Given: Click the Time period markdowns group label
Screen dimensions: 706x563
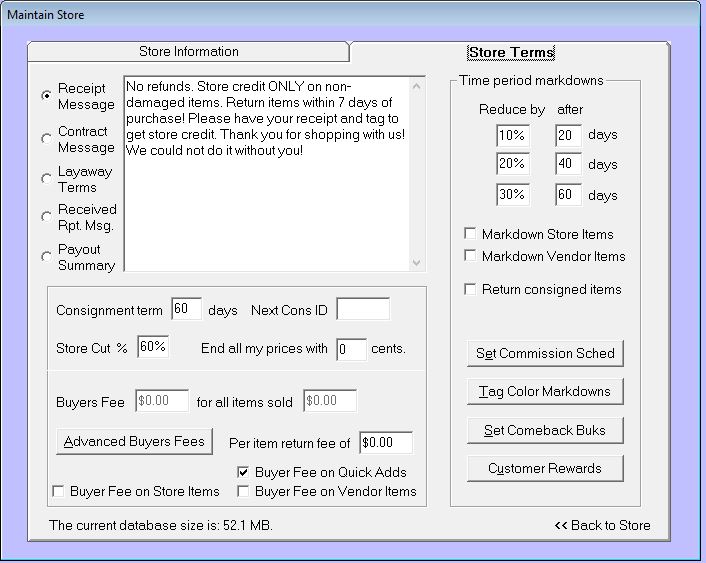Looking at the screenshot, I should click(x=531, y=81).
